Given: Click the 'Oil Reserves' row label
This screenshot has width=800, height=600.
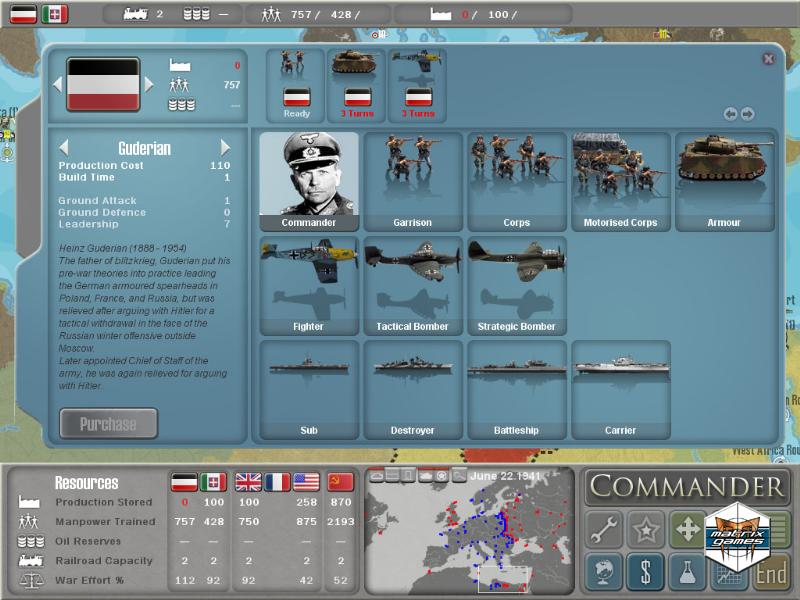Looking at the screenshot, I should click(x=88, y=541).
